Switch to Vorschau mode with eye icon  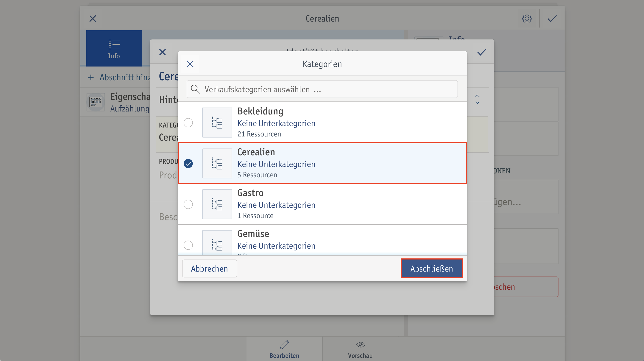pyautogui.click(x=360, y=349)
